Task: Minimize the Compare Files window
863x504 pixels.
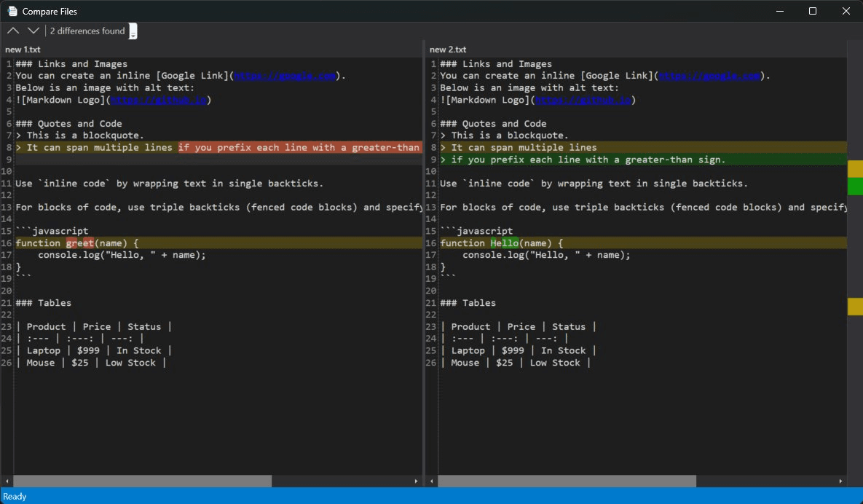Action: [x=780, y=11]
